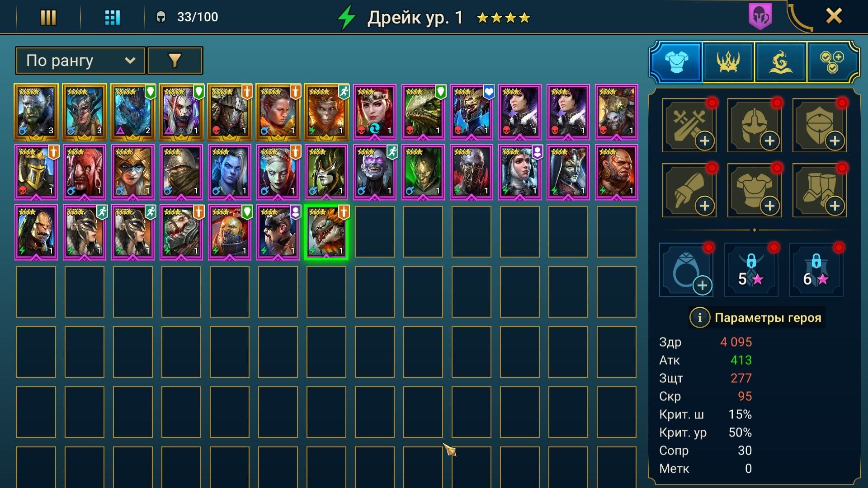The height and width of the screenshot is (488, 868).
Task: Expand the По рангу sort dropdown
Action: [x=80, y=61]
